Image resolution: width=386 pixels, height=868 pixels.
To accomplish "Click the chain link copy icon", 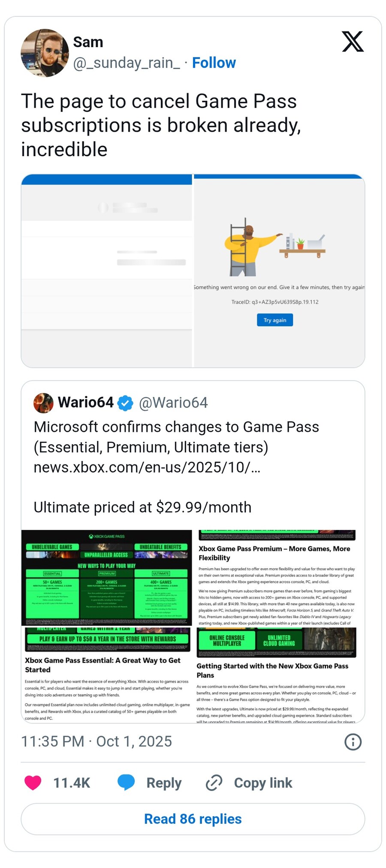I will coord(214,783).
